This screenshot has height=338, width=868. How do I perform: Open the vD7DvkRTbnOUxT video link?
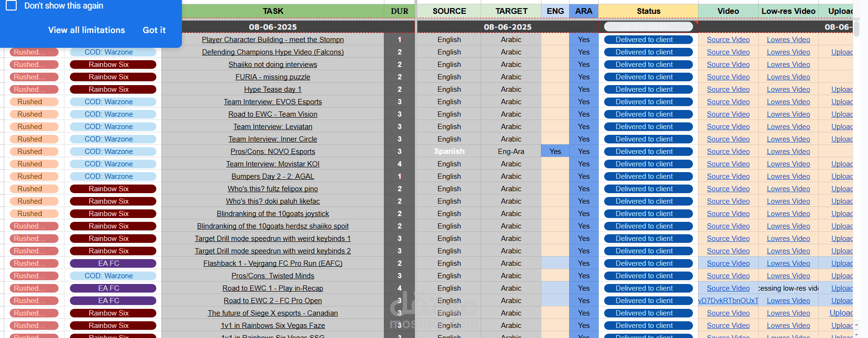728,301
